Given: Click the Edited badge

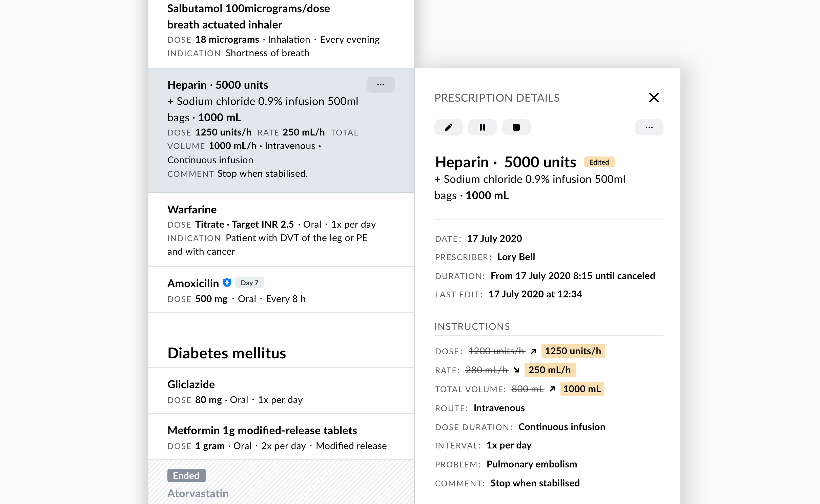Looking at the screenshot, I should pyautogui.click(x=599, y=162).
